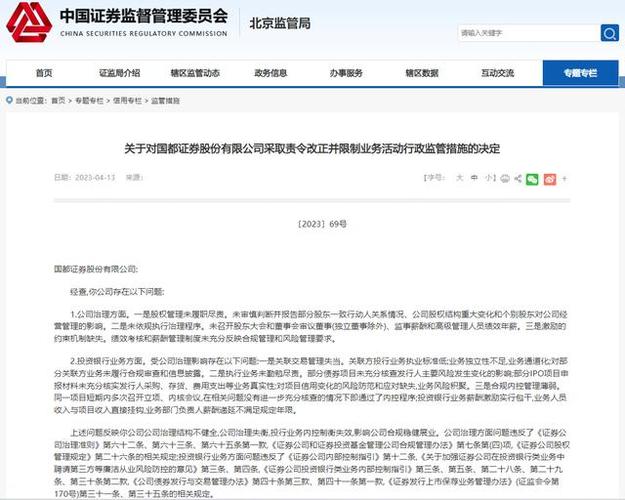This screenshot has width=625, height=500.
Task: Click the print icon
Action: tap(505, 179)
